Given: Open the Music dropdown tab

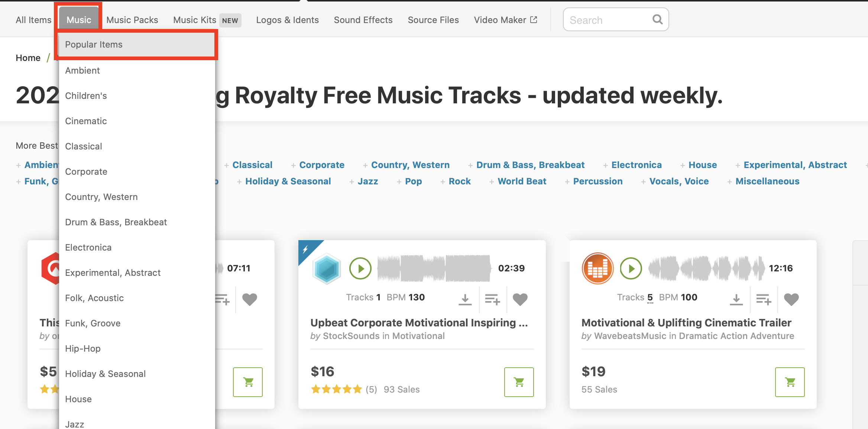Looking at the screenshot, I should pos(79,20).
